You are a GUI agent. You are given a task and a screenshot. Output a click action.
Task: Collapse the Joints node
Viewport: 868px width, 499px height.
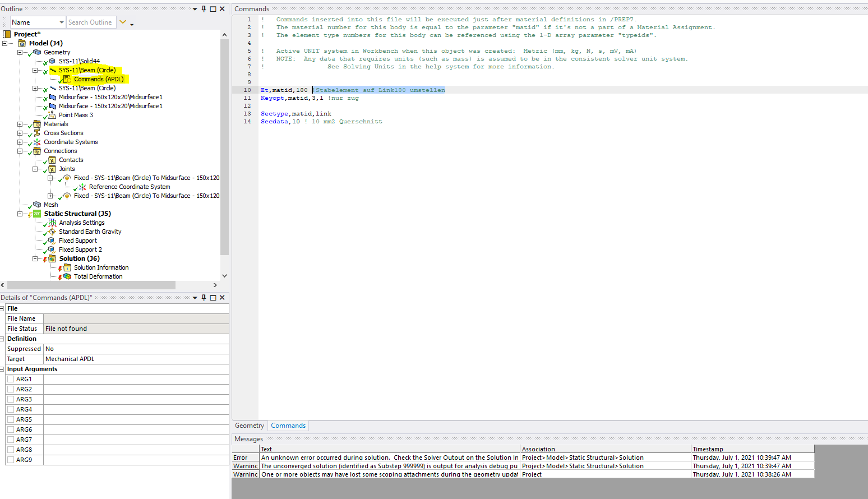point(35,169)
